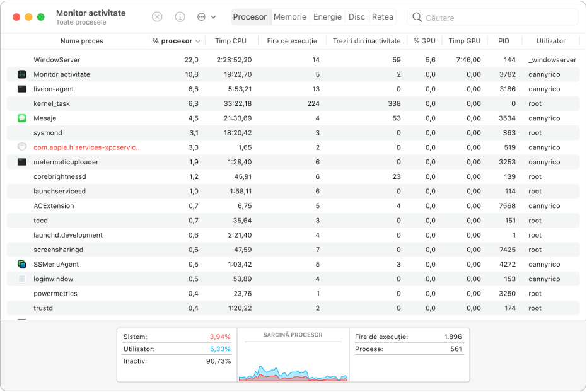Click the 224 threads cell of kernel_task
Viewport: 587px width, 392px height.
[x=313, y=103]
